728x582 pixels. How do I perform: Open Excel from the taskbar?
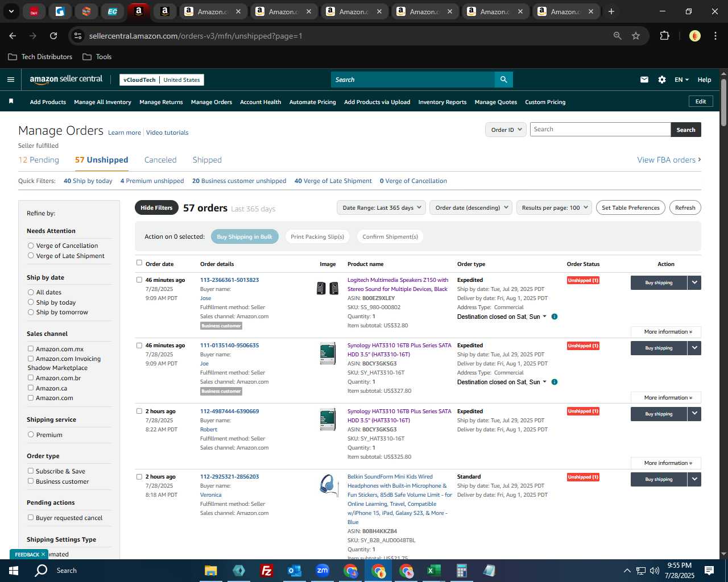click(x=433, y=570)
